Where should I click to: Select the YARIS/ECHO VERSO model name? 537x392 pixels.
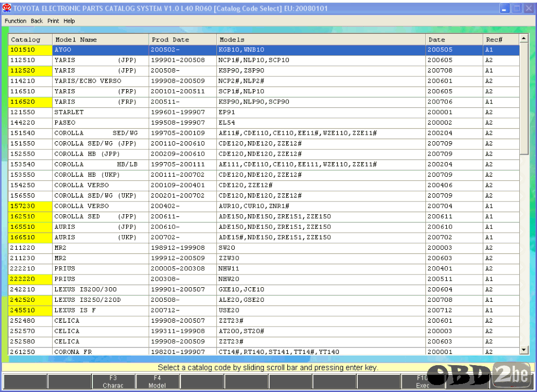click(101, 81)
